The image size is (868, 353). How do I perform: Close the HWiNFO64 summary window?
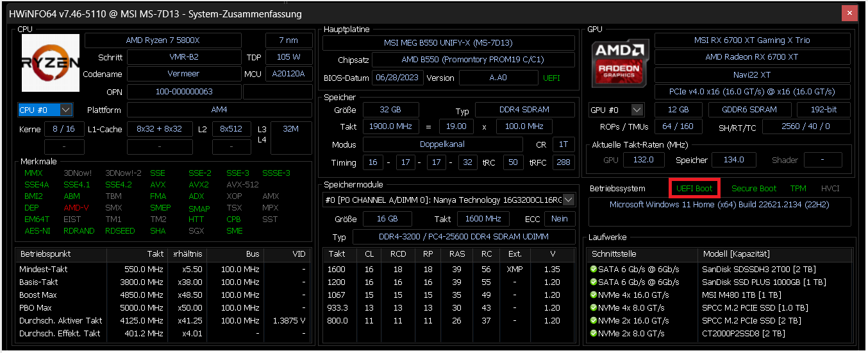pyautogui.click(x=850, y=13)
